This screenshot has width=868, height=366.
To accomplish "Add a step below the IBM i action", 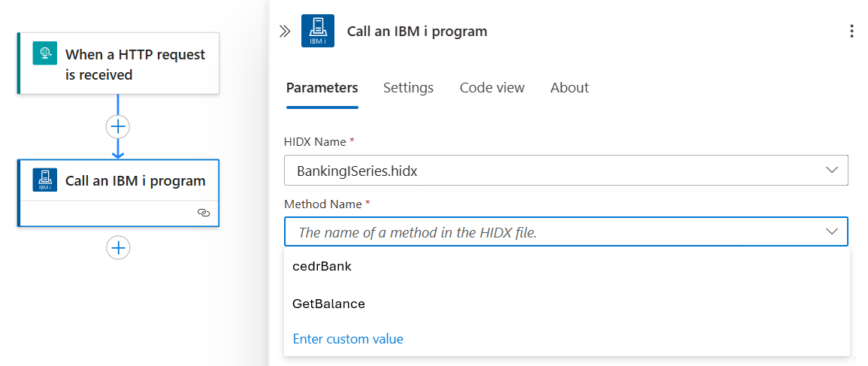I will point(118,247).
